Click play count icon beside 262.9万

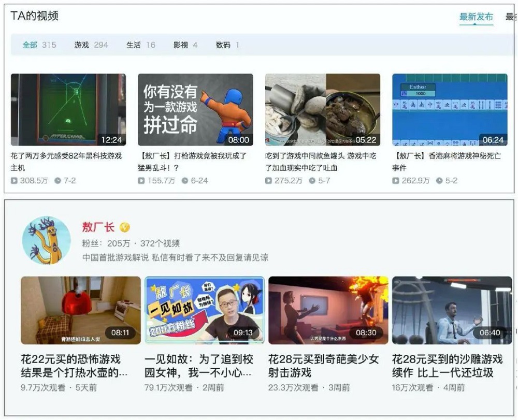pos(396,181)
